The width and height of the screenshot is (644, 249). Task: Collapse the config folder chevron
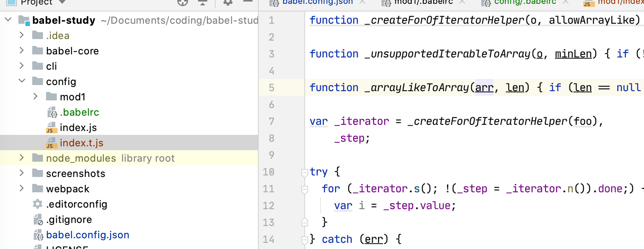tap(22, 81)
